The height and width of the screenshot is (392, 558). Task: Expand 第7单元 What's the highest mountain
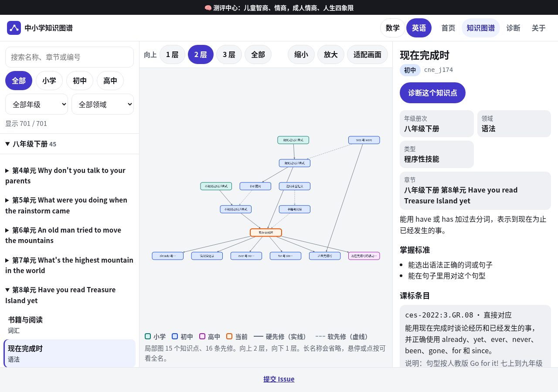tap(69, 265)
